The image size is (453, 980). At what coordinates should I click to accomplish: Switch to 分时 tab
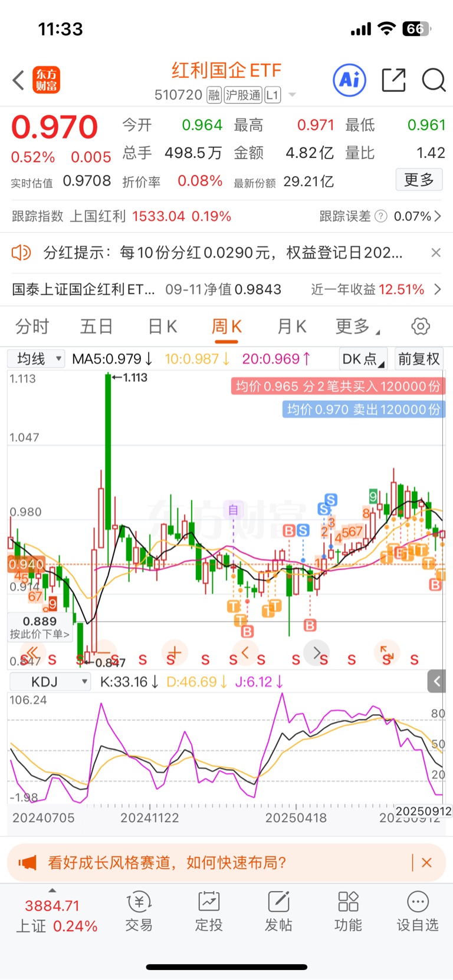point(32,326)
